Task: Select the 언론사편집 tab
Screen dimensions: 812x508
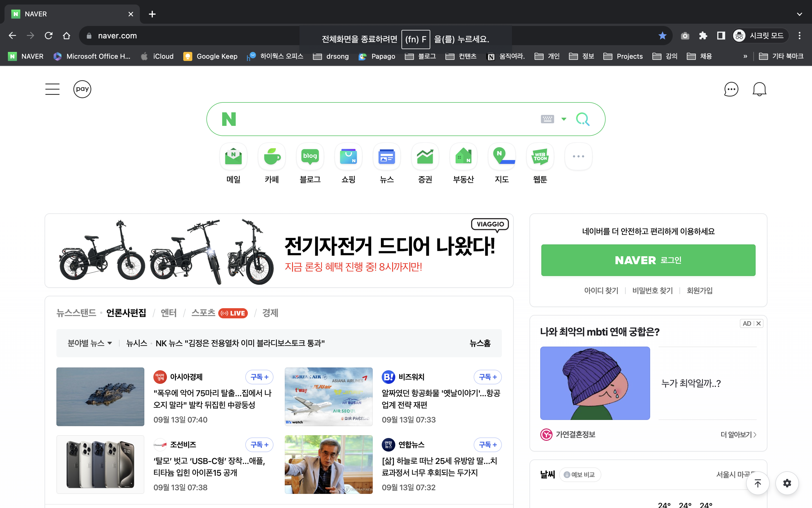Action: [x=126, y=313]
